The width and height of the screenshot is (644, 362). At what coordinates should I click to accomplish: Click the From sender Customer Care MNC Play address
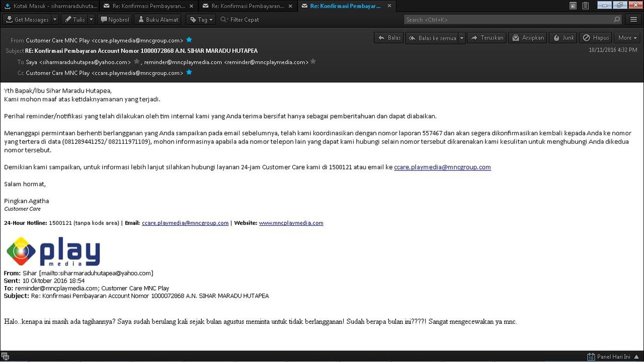(x=105, y=40)
